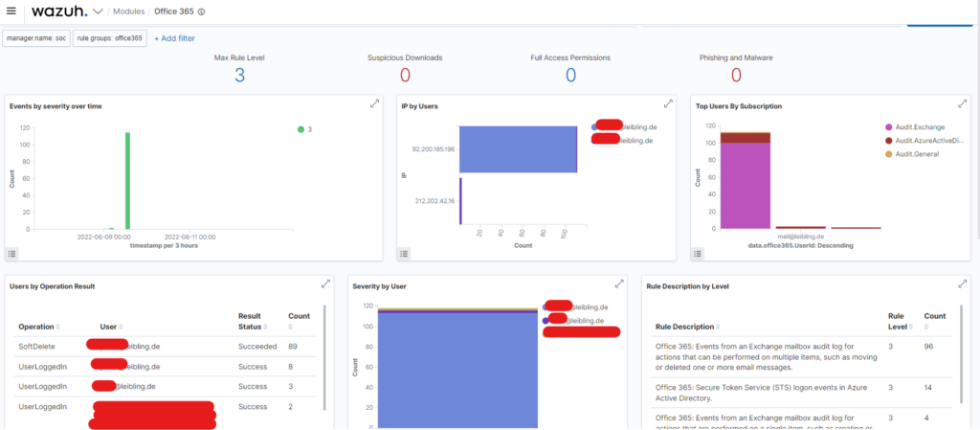This screenshot has width=980, height=430.
Task: Select the rule.groups: office365 filter pill
Action: click(110, 38)
